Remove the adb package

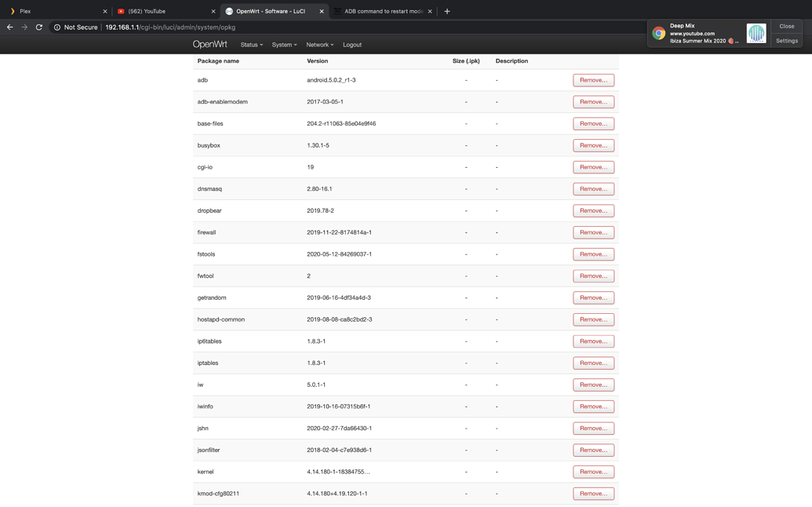click(x=593, y=79)
